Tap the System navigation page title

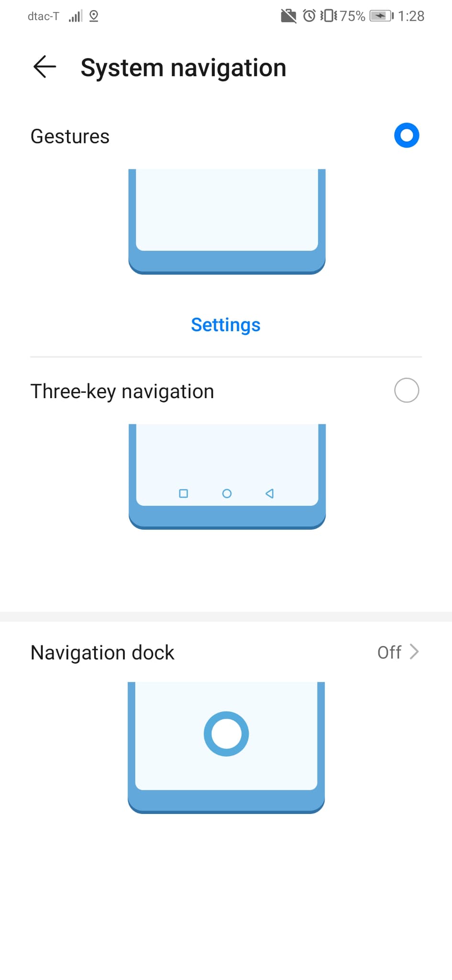pos(183,67)
